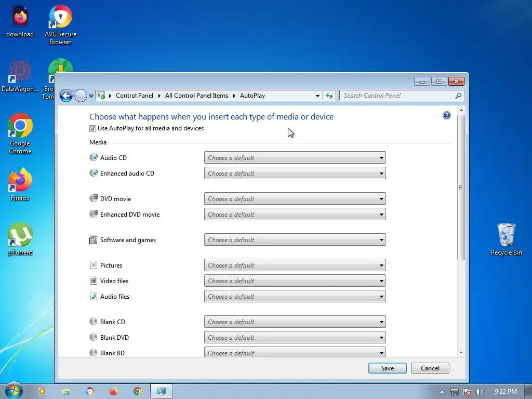The width and height of the screenshot is (532, 399).
Task: Click the Audio CD media icon
Action: click(94, 157)
